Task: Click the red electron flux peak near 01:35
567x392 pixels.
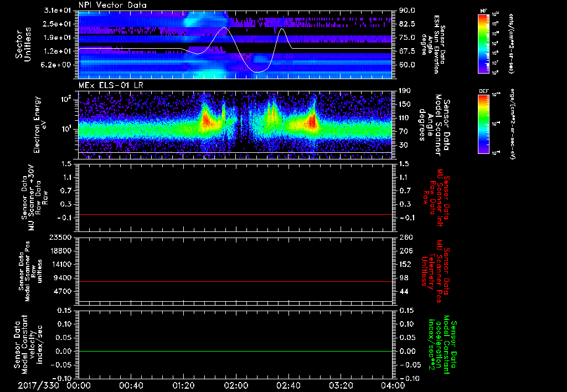Action: 207,120
